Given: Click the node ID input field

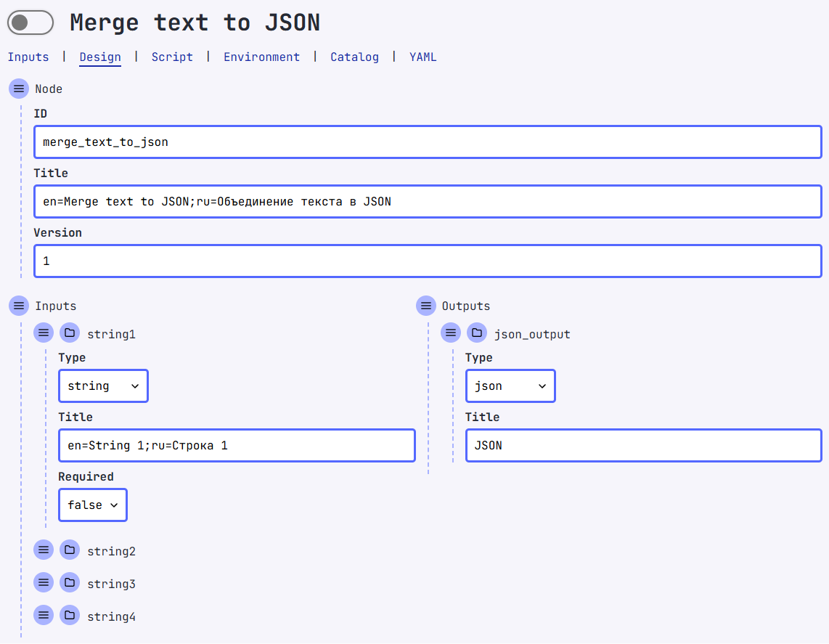Looking at the screenshot, I should pos(428,142).
